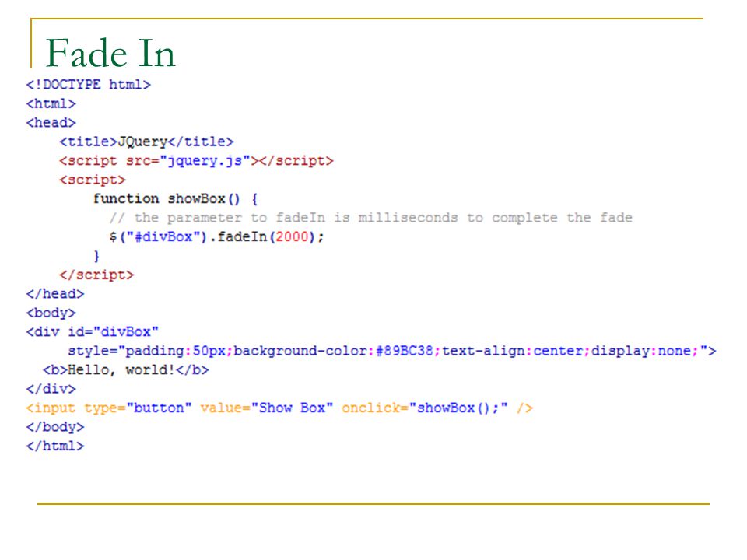Click the 'function showBox() {' line
Viewport: 747px width, 560px height.
pyautogui.click(x=175, y=199)
